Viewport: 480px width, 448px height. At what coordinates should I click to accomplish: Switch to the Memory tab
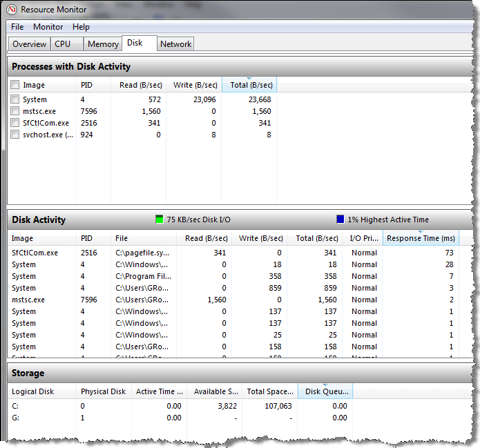[x=103, y=44]
